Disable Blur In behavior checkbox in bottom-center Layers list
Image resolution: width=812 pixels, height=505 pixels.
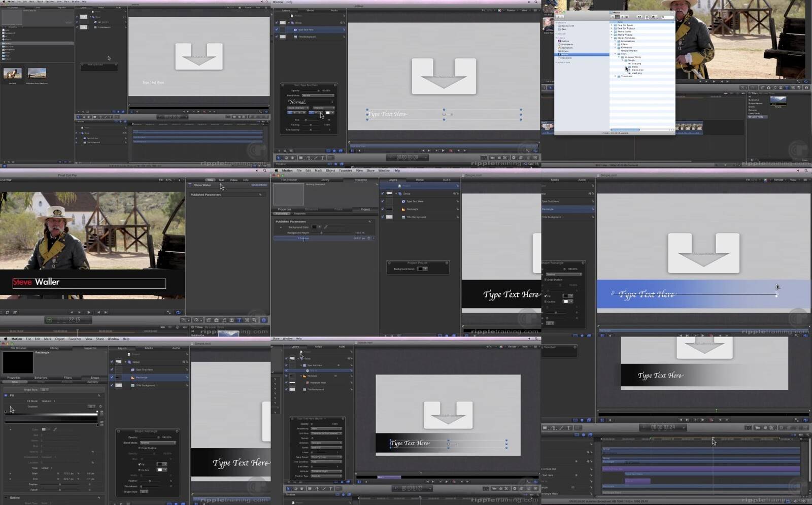point(286,371)
